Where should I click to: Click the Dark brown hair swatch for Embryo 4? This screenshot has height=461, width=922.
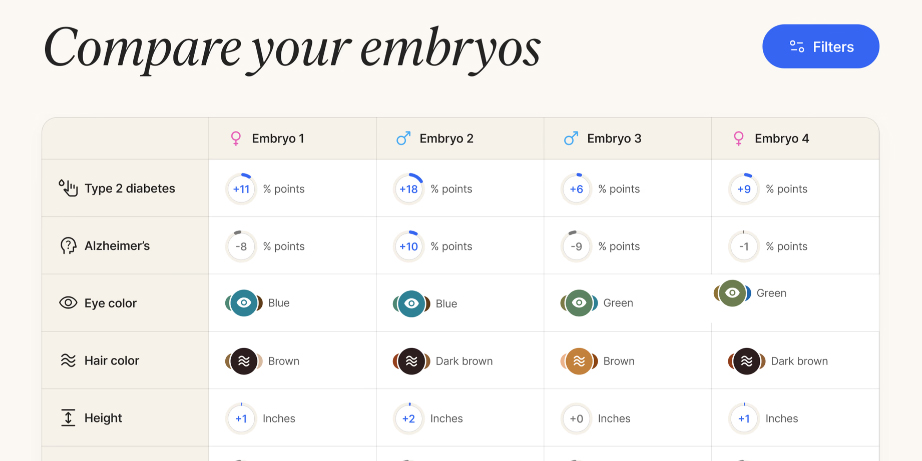tap(747, 361)
